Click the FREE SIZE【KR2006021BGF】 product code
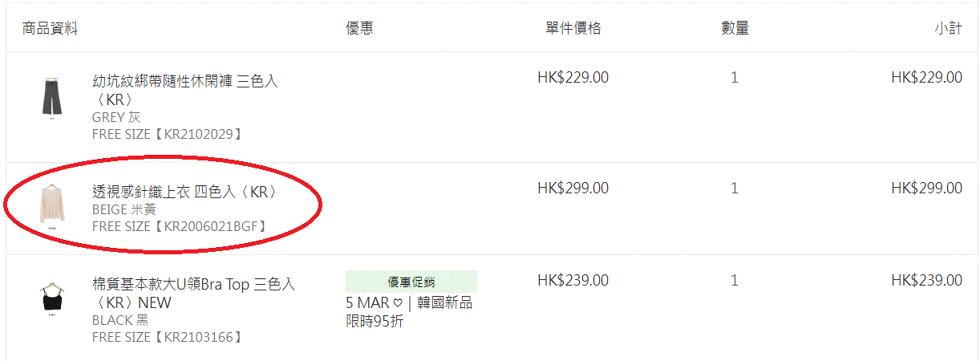The height and width of the screenshot is (361, 980). tap(179, 226)
